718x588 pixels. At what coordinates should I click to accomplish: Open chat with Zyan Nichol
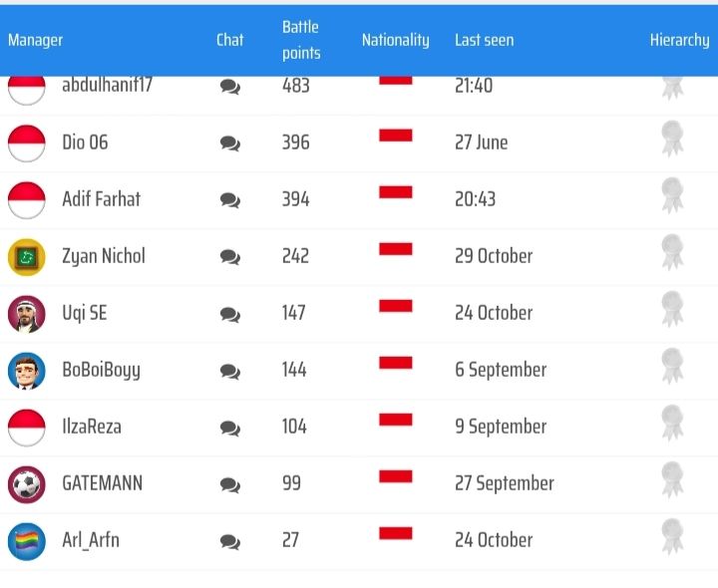230,257
